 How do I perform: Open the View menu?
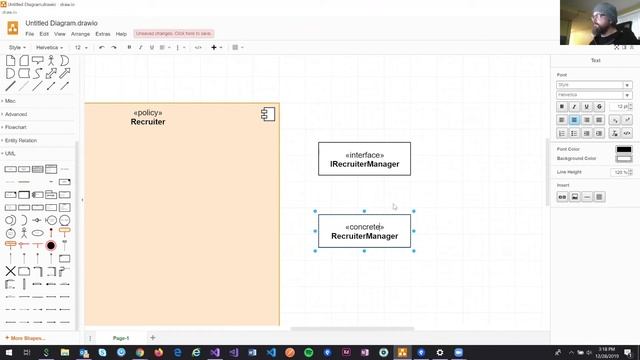point(60,34)
